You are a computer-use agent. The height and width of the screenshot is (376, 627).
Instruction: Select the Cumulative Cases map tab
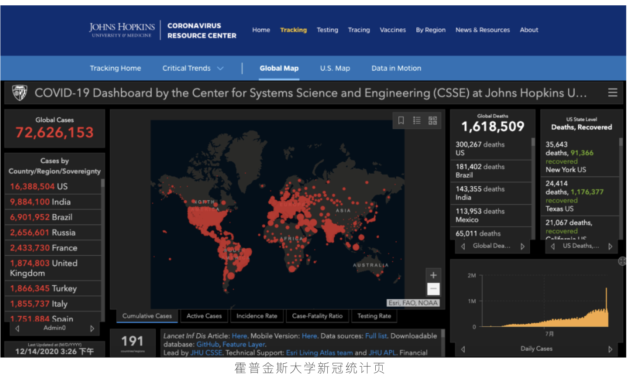[147, 316]
